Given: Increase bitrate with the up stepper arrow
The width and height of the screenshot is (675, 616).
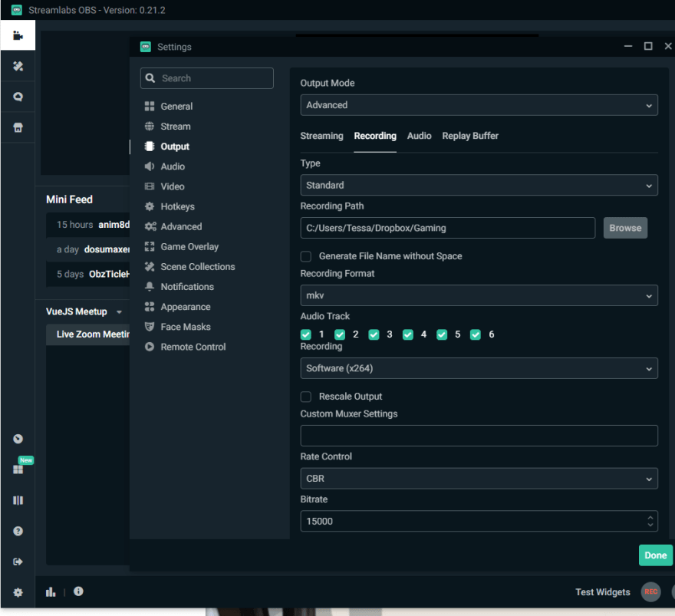Looking at the screenshot, I should [x=650, y=517].
